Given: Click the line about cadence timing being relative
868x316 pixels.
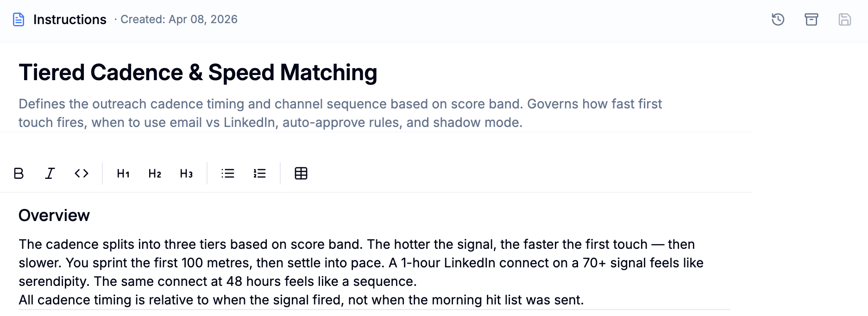Looking at the screenshot, I should point(302,300).
